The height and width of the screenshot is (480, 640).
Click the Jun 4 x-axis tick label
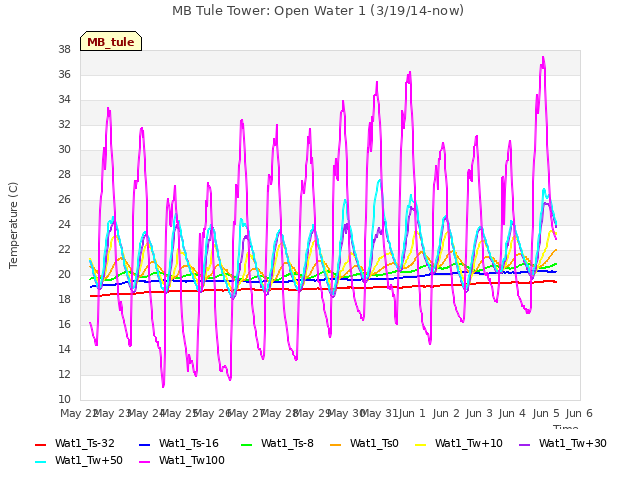coord(512,413)
